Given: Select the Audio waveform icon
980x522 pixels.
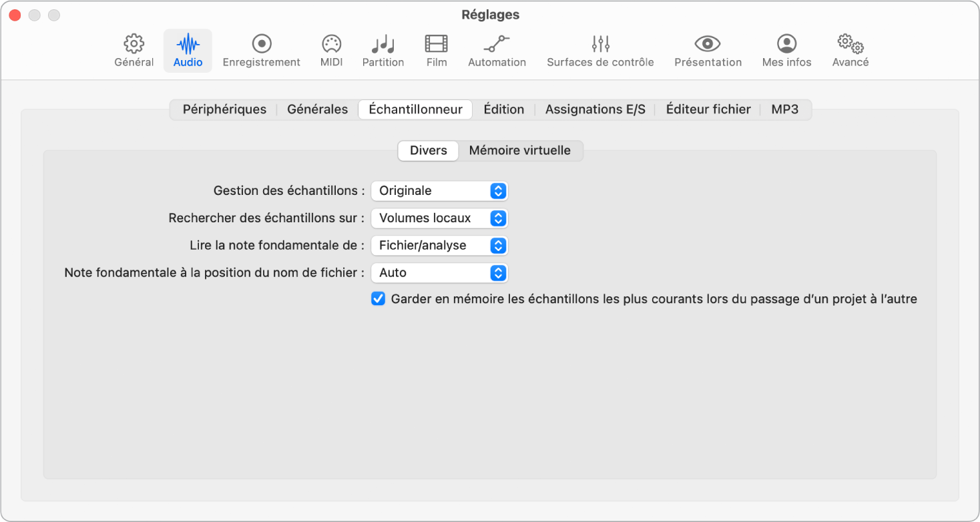Looking at the screenshot, I should 188,45.
